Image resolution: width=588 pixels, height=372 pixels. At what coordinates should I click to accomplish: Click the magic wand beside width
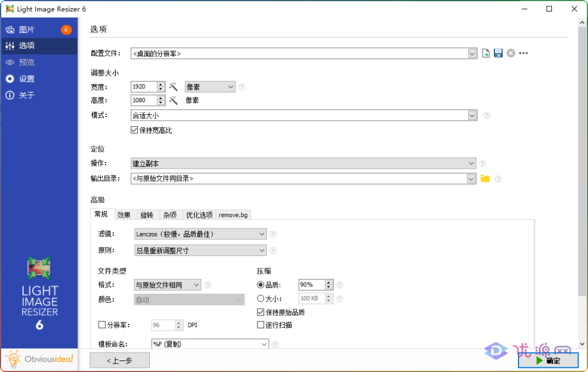174,87
